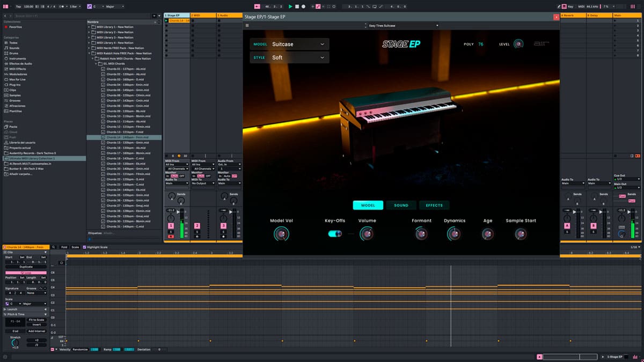The height and width of the screenshot is (362, 644).
Task: Open the MODEL Suitcase dropdown
Action: tap(289, 44)
